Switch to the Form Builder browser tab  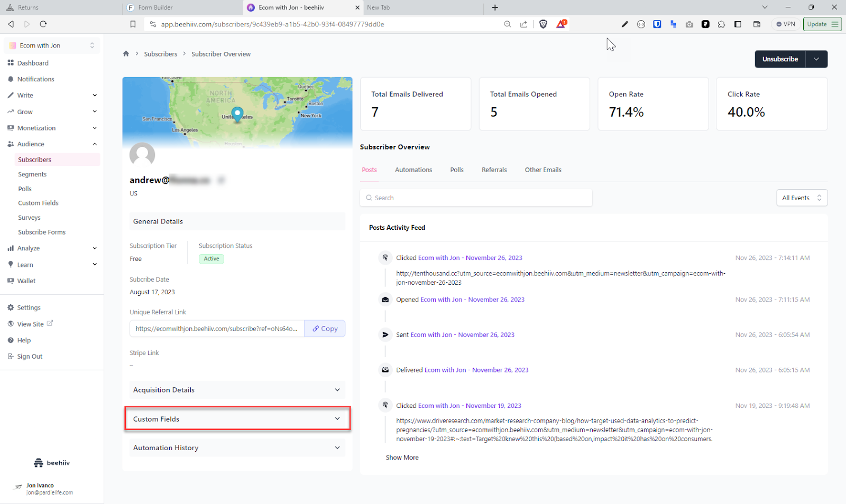click(182, 7)
